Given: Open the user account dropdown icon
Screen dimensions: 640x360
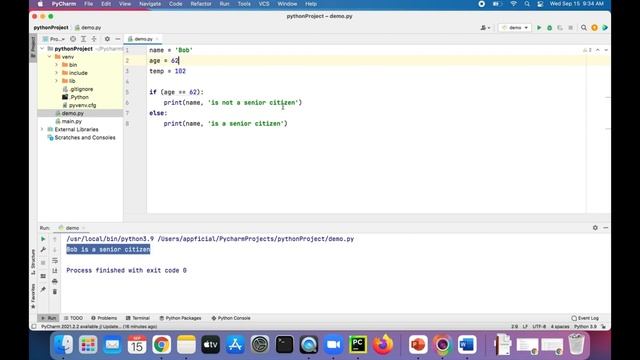Looking at the screenshot, I should click(x=485, y=28).
